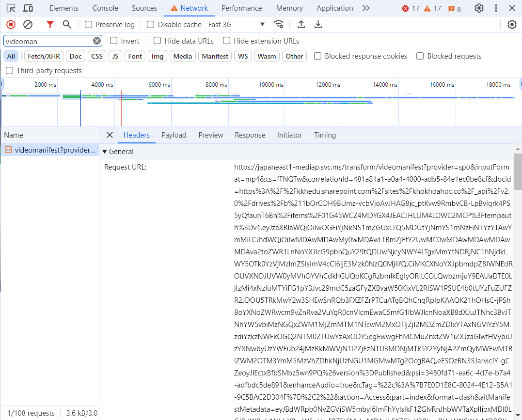This screenshot has height=420, width=522.
Task: Check the Invert filter option
Action: tap(114, 41)
